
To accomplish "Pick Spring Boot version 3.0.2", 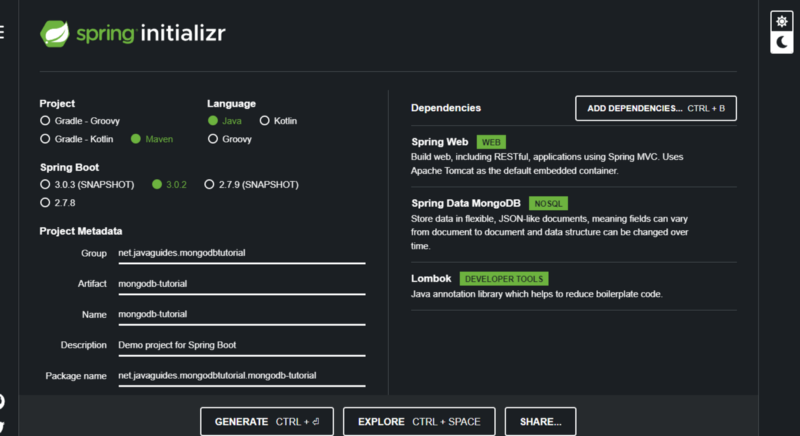I will pyautogui.click(x=169, y=185).
